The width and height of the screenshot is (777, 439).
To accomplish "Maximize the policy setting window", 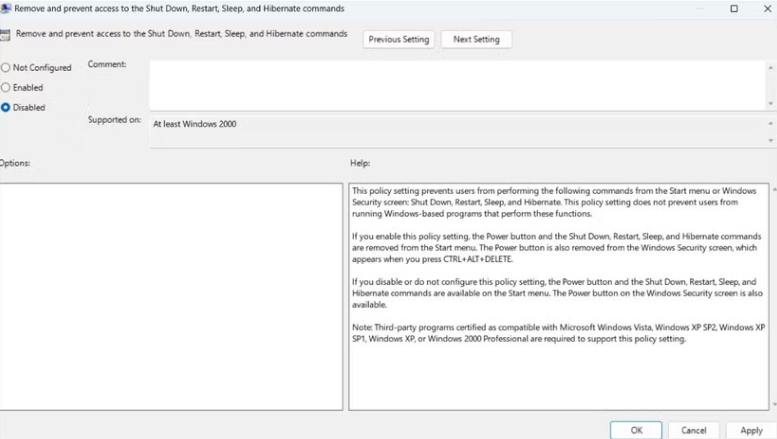I will point(734,8).
